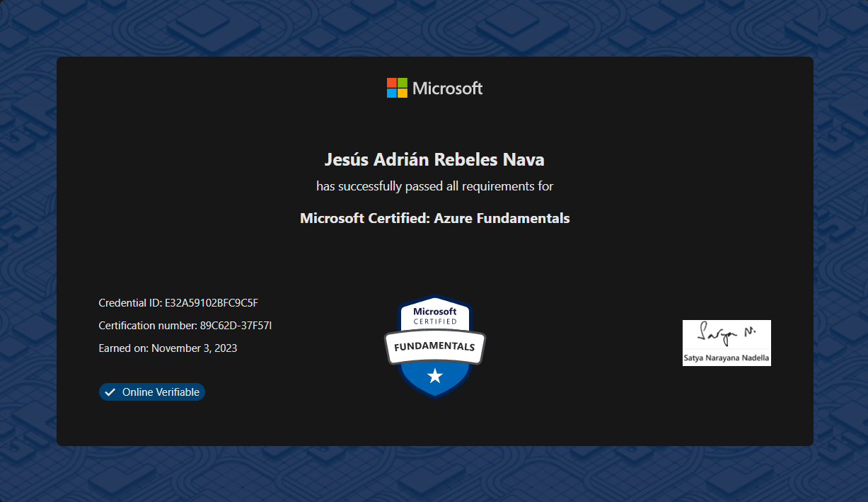Click the Earned on November 3, 2023 date
Image resolution: width=868 pixels, height=502 pixels.
click(x=168, y=348)
